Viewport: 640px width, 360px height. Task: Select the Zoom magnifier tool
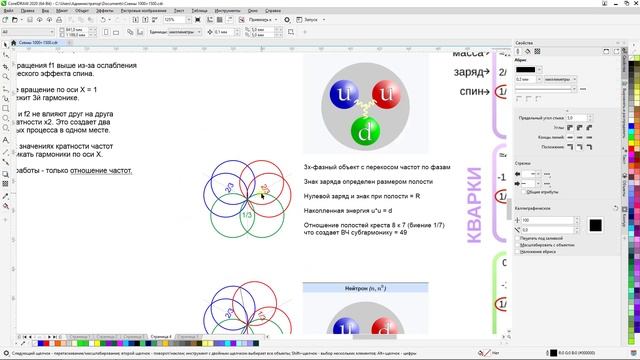pyautogui.click(x=5, y=76)
